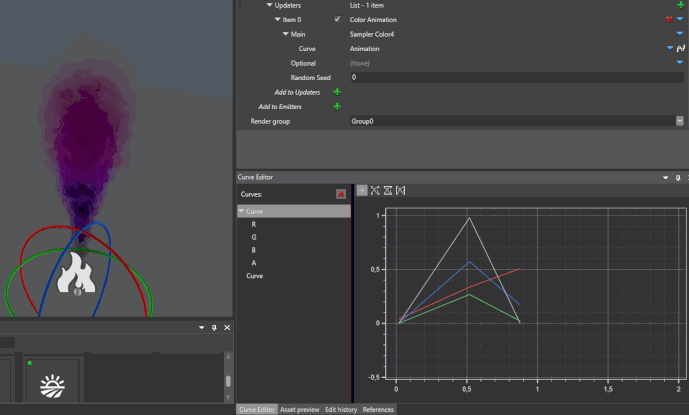Image resolution: width=689 pixels, height=415 pixels.
Task: Click the Sampler Color4 value text
Action: (x=372, y=34)
